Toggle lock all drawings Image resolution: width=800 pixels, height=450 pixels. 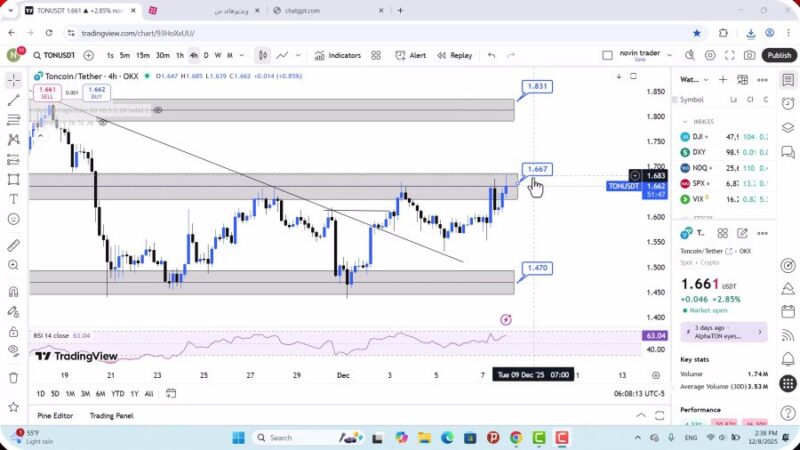click(x=13, y=331)
